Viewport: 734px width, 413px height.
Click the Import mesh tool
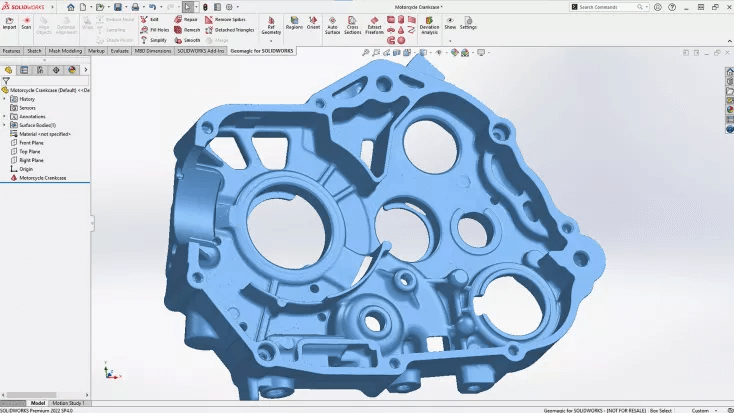(x=9, y=23)
